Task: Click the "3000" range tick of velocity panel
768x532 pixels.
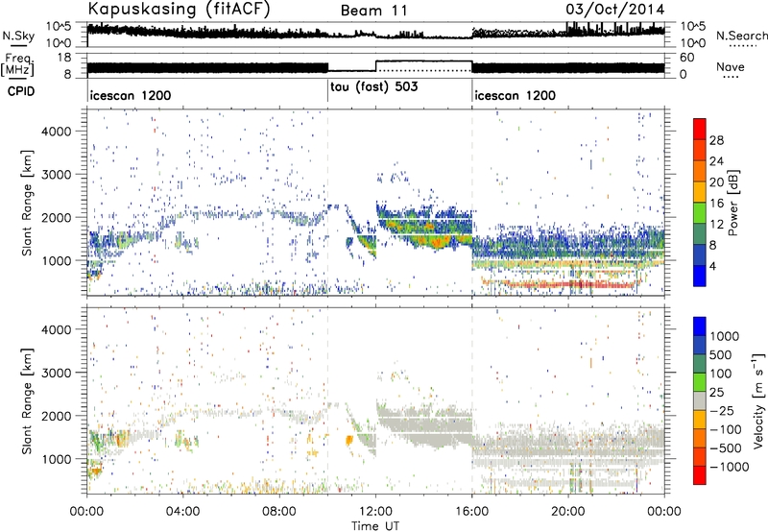Action: [x=57, y=373]
